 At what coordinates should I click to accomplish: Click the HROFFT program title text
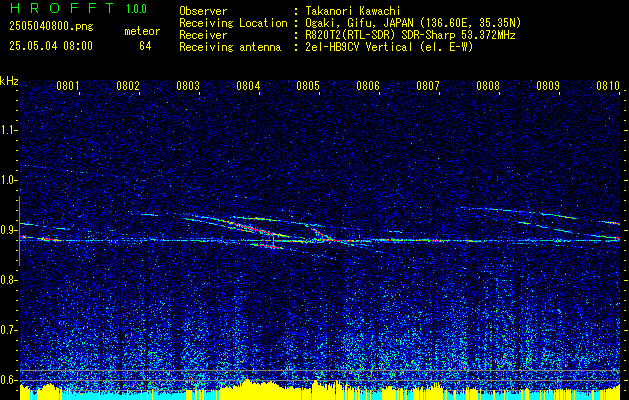[62, 8]
